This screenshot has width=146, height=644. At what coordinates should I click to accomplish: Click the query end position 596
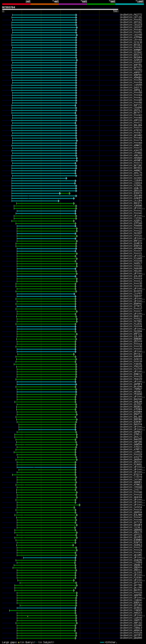pyautogui.click(x=115, y=11)
